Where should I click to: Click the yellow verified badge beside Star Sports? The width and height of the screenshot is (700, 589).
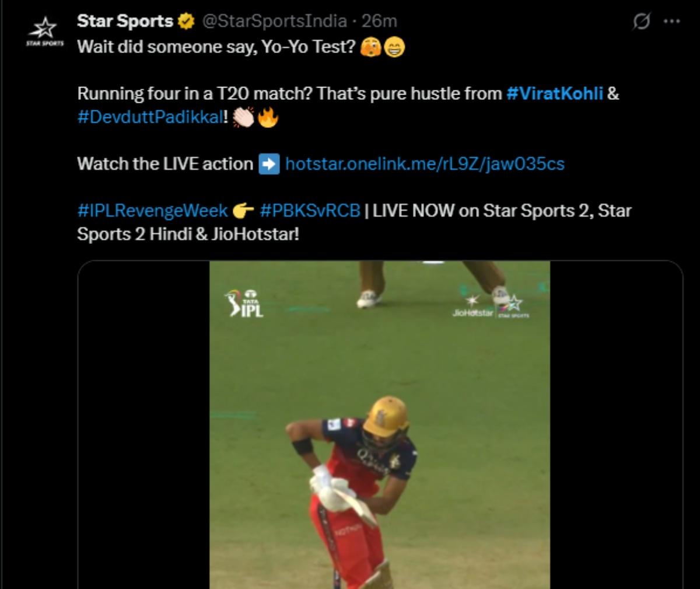(x=185, y=21)
